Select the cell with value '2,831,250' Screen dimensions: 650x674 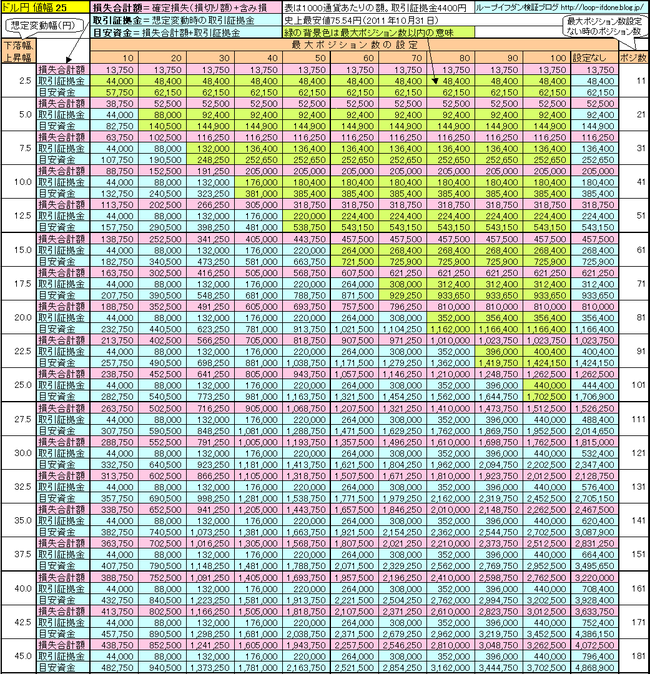click(595, 543)
